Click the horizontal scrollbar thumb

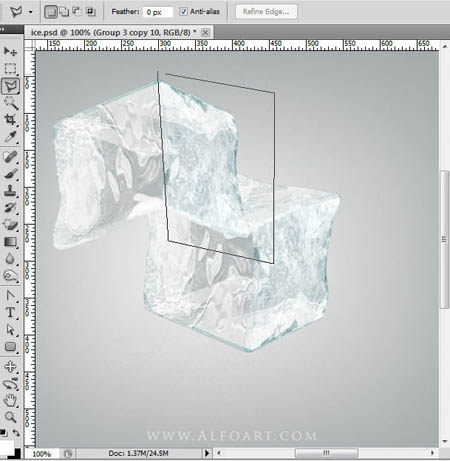(327, 453)
